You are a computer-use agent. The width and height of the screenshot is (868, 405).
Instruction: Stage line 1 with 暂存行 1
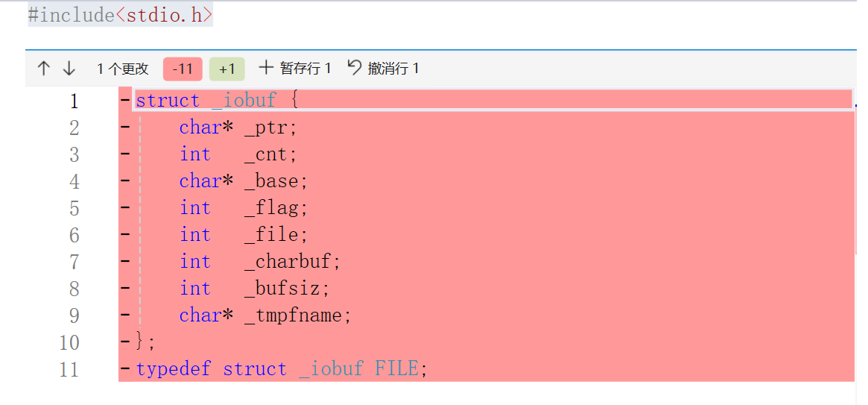tap(295, 68)
